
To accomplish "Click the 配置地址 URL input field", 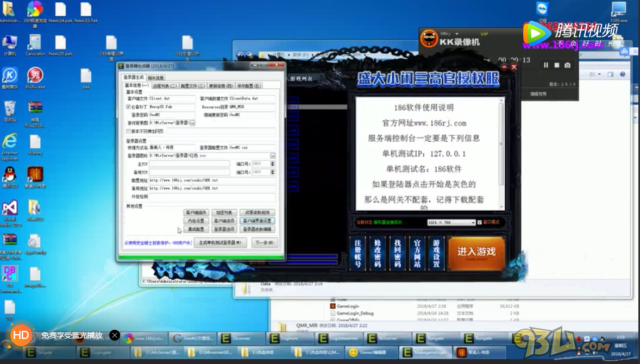I will (x=212, y=180).
